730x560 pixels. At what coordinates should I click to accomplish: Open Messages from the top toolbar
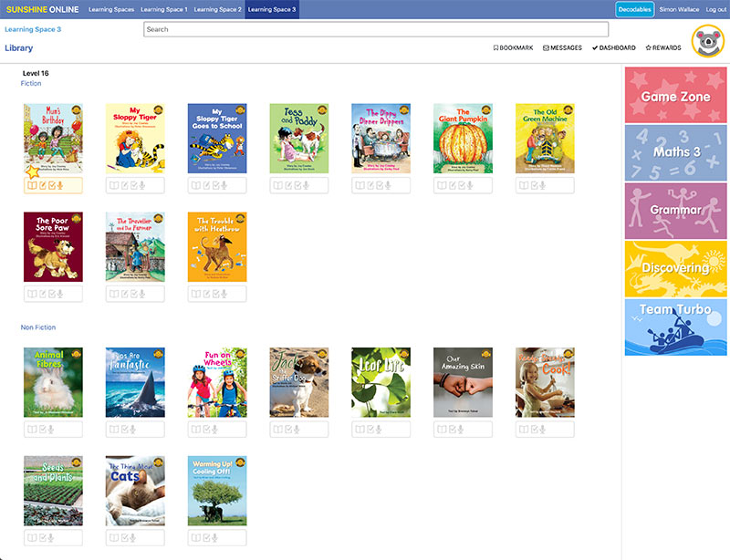click(562, 47)
